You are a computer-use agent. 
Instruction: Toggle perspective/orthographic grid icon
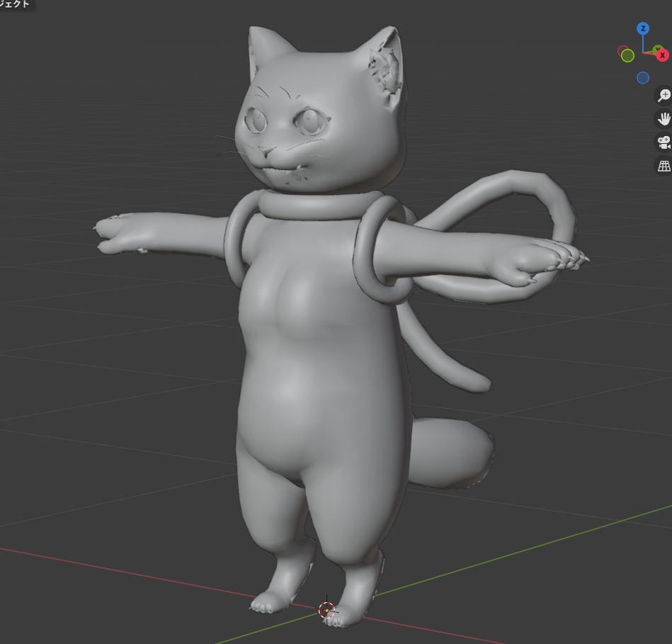click(664, 166)
